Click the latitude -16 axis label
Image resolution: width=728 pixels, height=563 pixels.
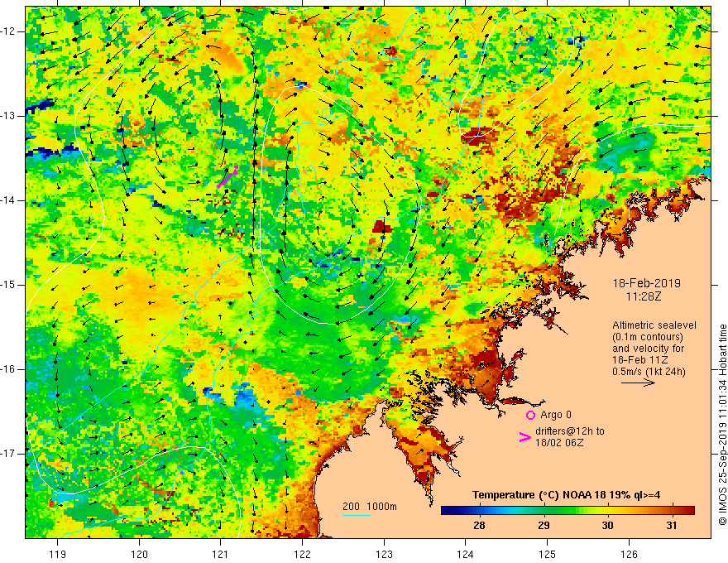click(9, 368)
